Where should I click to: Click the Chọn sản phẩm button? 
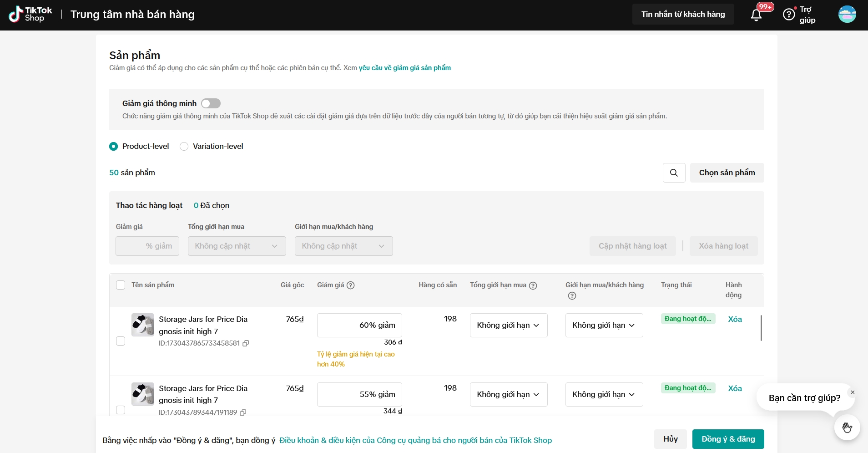click(727, 173)
